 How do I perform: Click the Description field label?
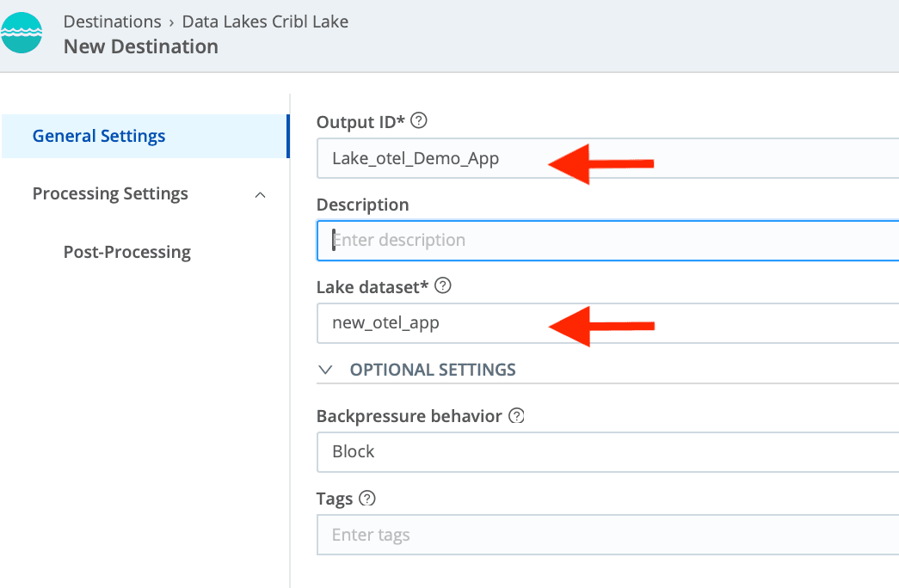[x=362, y=205]
